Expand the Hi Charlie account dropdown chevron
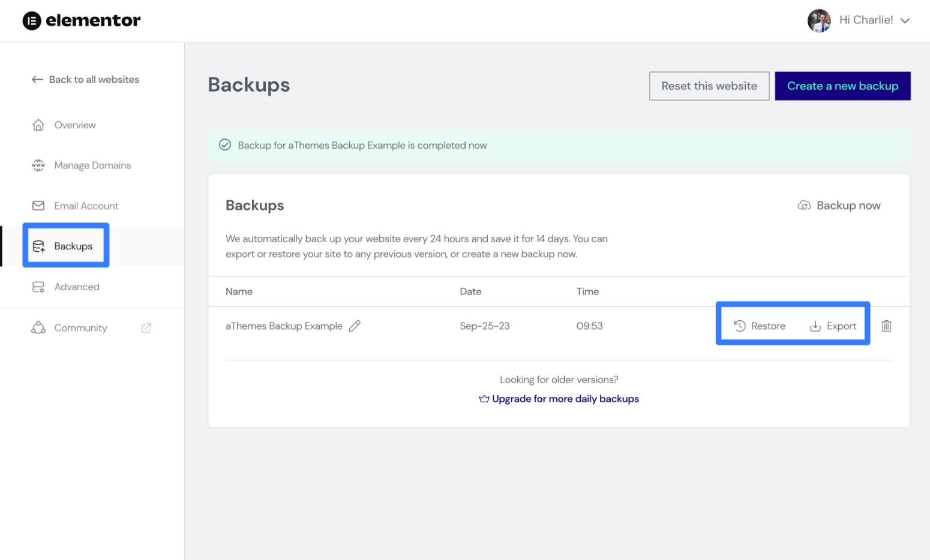The width and height of the screenshot is (930, 560). pyautogui.click(x=905, y=21)
